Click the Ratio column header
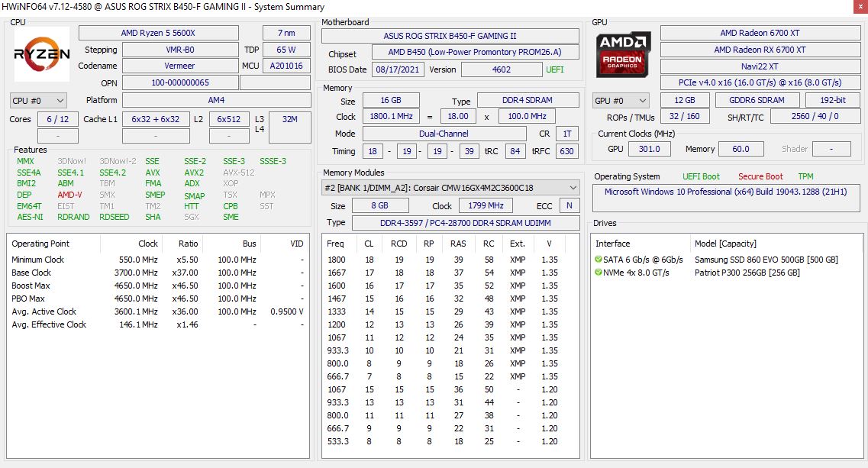This screenshot has height=468, width=868. tap(182, 244)
